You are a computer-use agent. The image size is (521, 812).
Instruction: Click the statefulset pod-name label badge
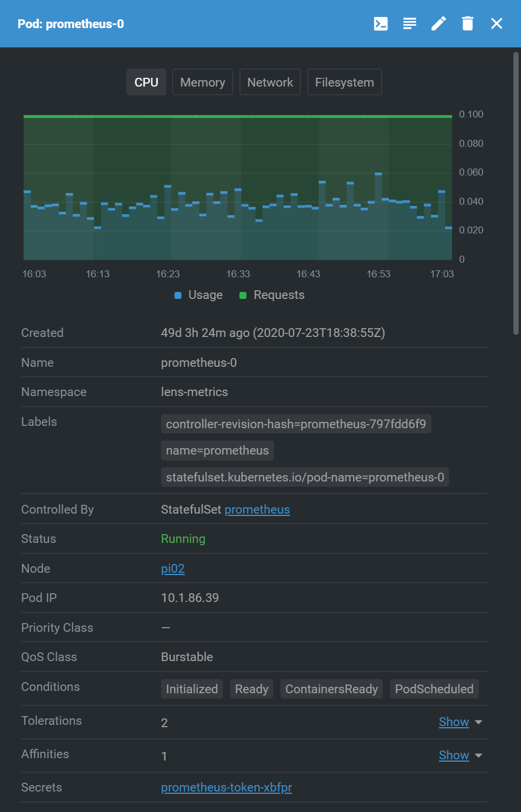point(305,477)
